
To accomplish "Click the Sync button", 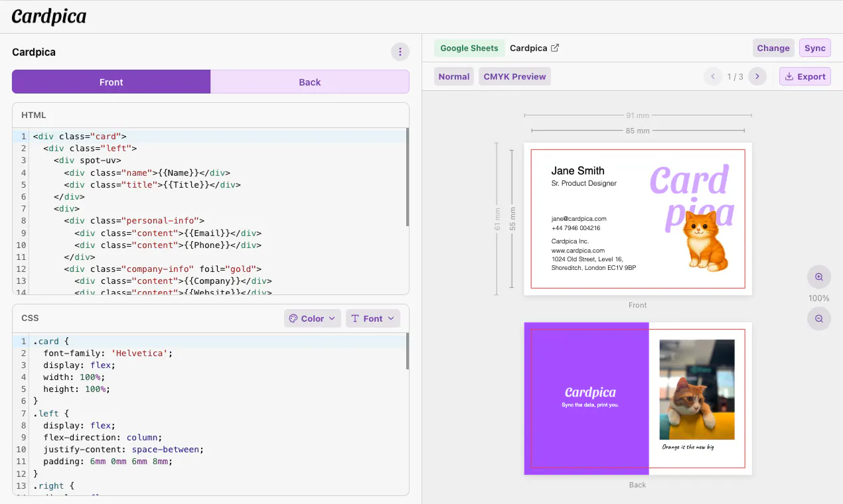I will pyautogui.click(x=815, y=48).
